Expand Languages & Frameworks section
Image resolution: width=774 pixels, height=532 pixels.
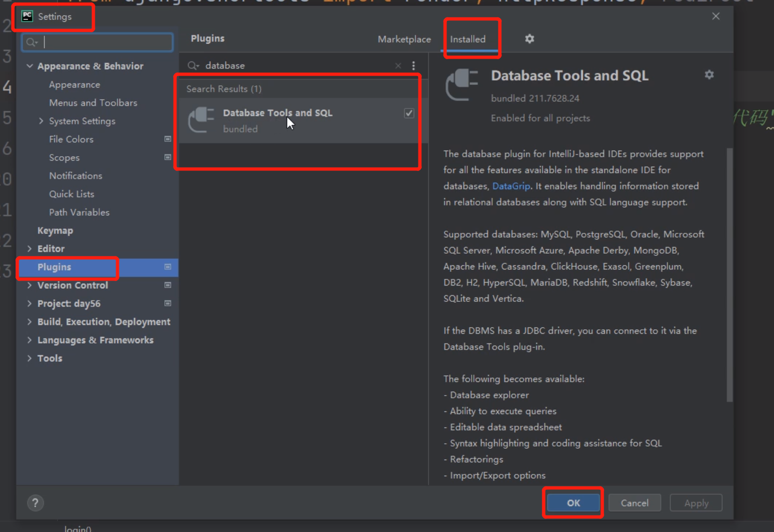[30, 340]
